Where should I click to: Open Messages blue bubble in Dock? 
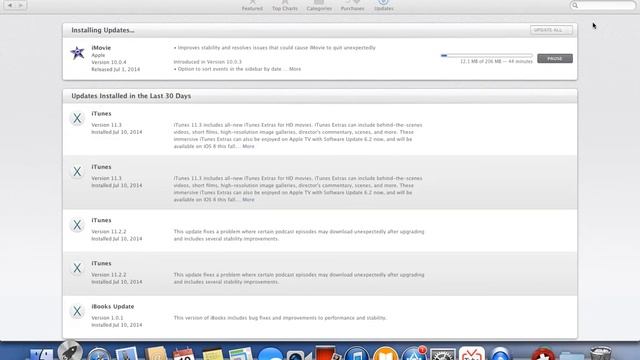point(270,354)
